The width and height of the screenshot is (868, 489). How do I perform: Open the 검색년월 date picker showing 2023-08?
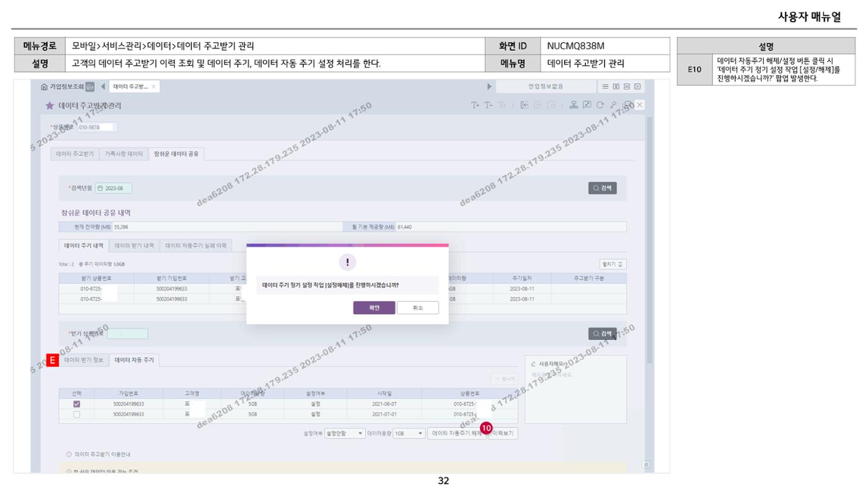tap(113, 188)
